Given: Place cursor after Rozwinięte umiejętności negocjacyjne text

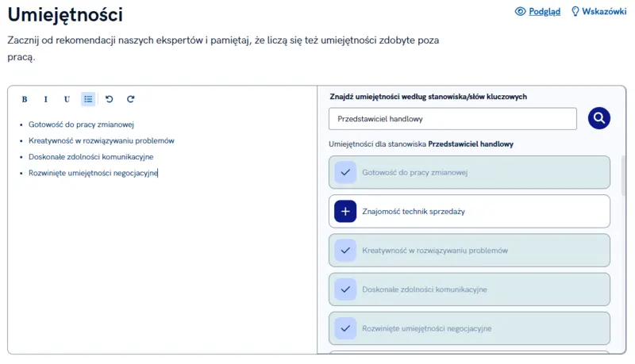Looking at the screenshot, I should [x=159, y=173].
